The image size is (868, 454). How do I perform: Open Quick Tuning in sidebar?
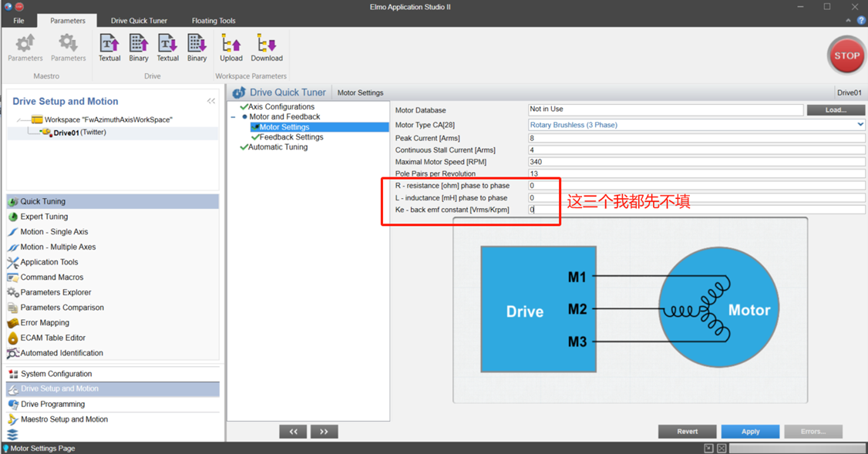(113, 201)
